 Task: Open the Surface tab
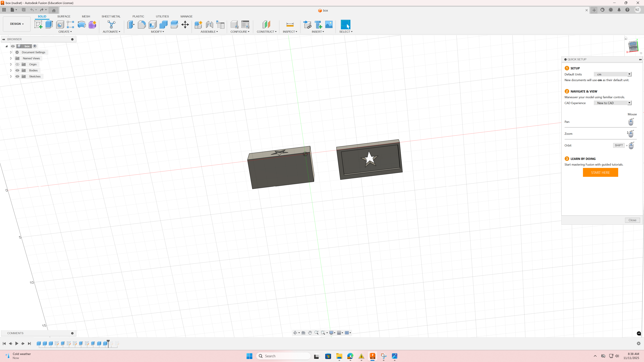64,16
